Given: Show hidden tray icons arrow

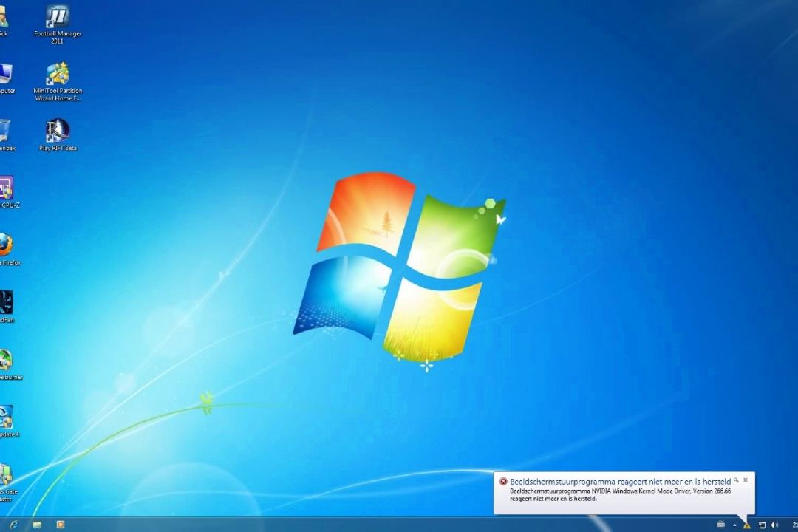Looking at the screenshot, I should 734,525.
